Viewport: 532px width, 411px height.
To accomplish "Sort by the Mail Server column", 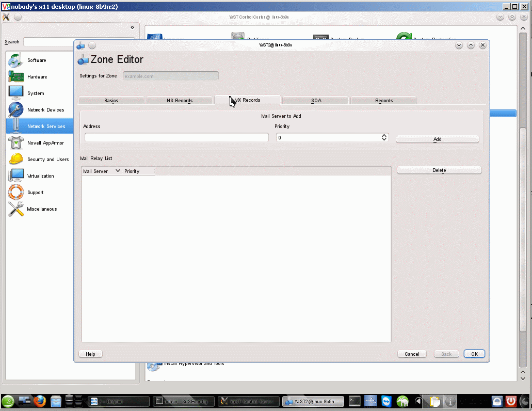I will click(x=102, y=171).
